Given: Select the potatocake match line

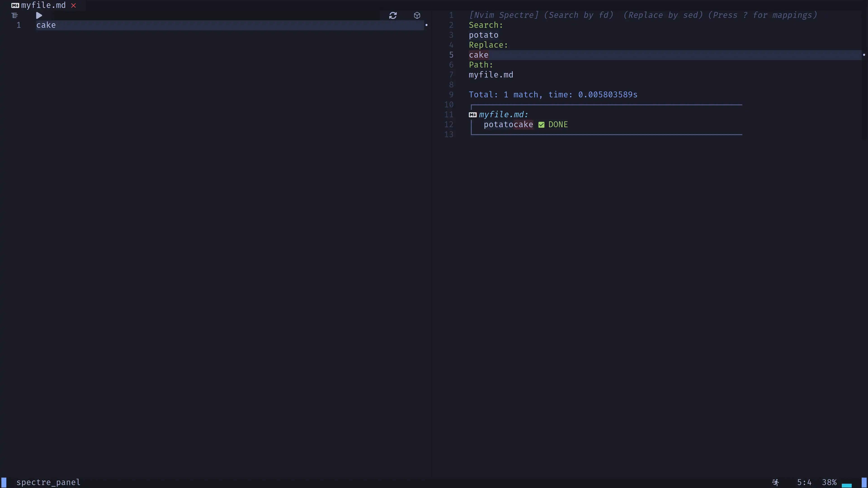Looking at the screenshot, I should tap(508, 125).
